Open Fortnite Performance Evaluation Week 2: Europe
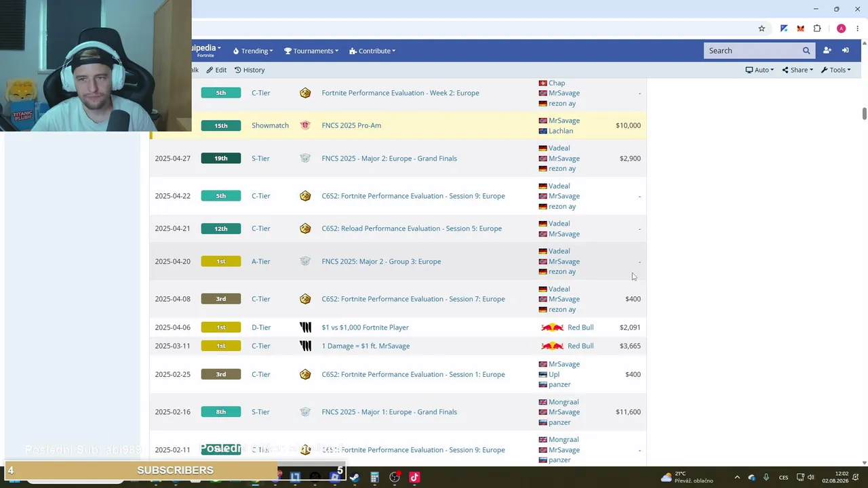The width and height of the screenshot is (868, 488). 400,93
